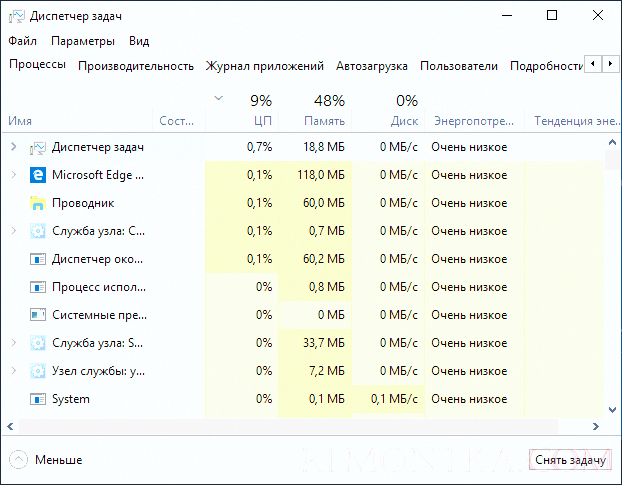
Task: Expand the Диспетчер задач process group
Action: [x=13, y=147]
